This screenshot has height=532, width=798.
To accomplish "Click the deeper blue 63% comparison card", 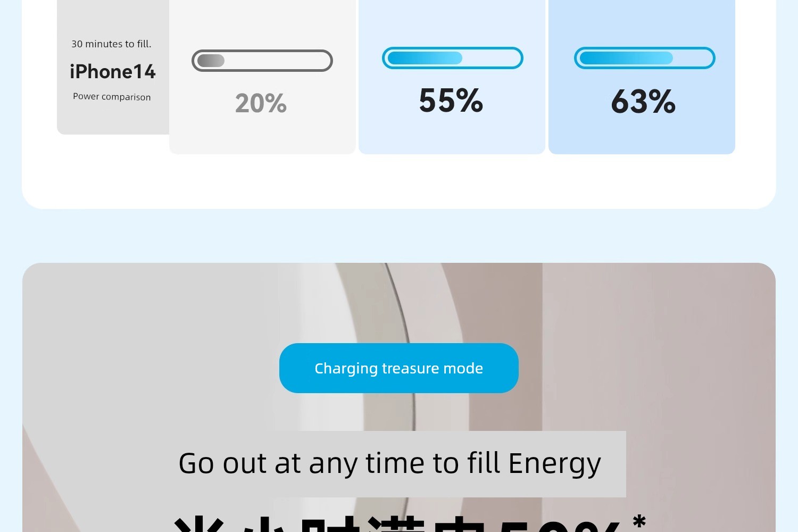I will click(642, 77).
